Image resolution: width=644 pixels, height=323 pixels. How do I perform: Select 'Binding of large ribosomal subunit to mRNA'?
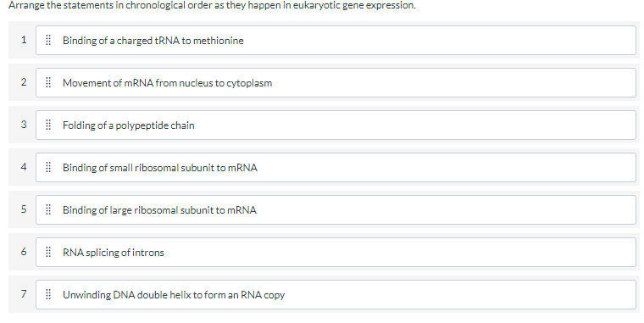336,209
